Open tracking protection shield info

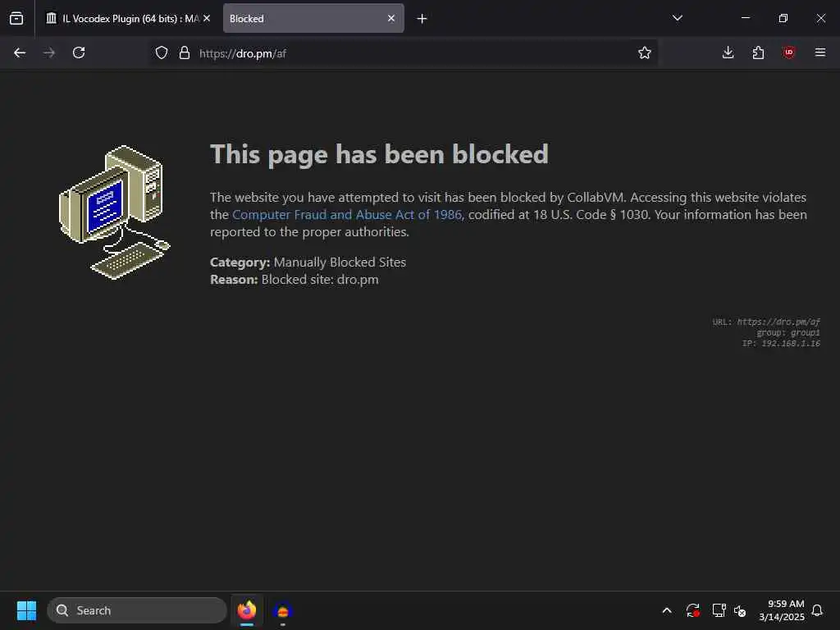(162, 52)
